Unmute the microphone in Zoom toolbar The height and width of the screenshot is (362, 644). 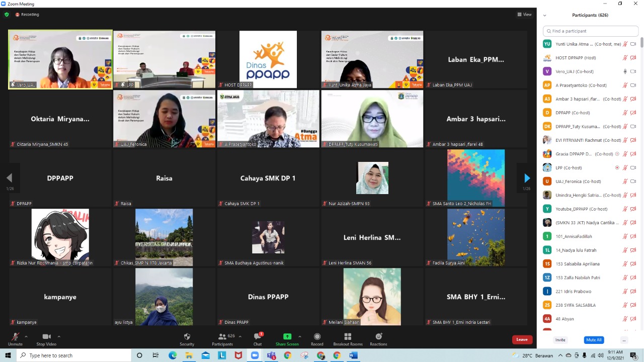15,338
